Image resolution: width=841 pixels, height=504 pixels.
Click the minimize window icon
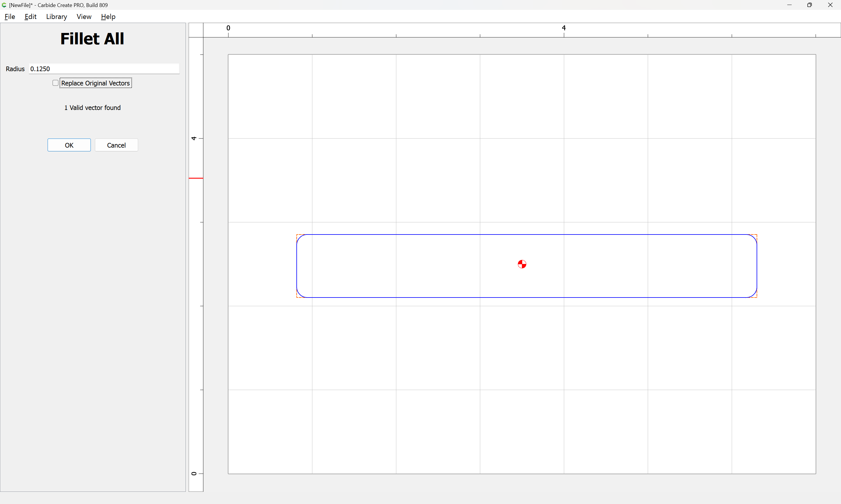coord(789,5)
